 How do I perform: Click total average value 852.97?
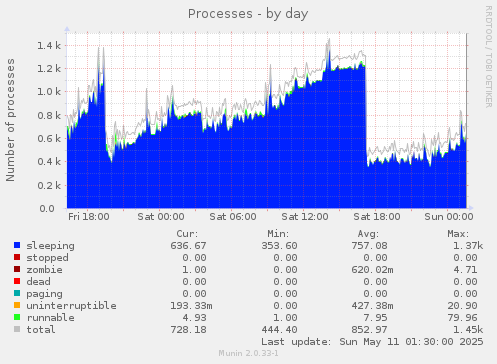(x=369, y=330)
